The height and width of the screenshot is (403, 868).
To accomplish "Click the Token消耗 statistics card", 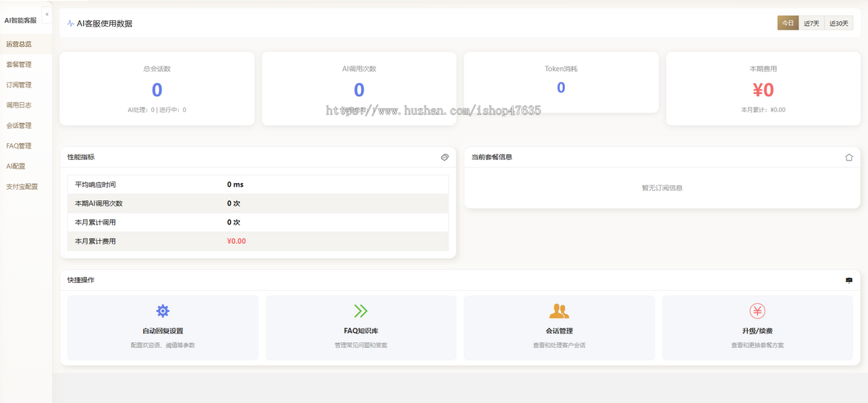I will point(561,82).
